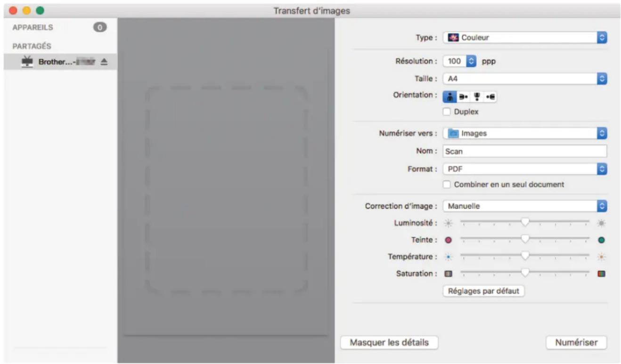Click Réglages par défaut button
621x364 pixels.
pos(483,291)
